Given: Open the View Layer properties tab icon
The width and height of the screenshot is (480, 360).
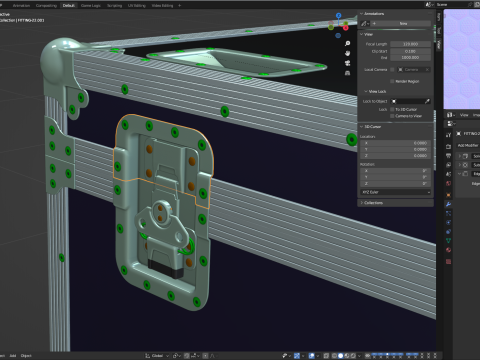Looking at the screenshot, I should (448, 165).
